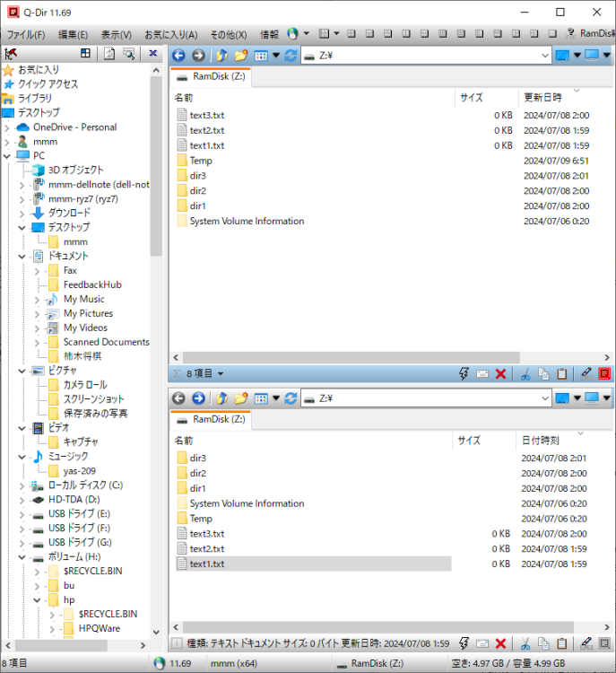Go up one folder in upper pane
The height and width of the screenshot is (673, 616).
click(x=221, y=56)
